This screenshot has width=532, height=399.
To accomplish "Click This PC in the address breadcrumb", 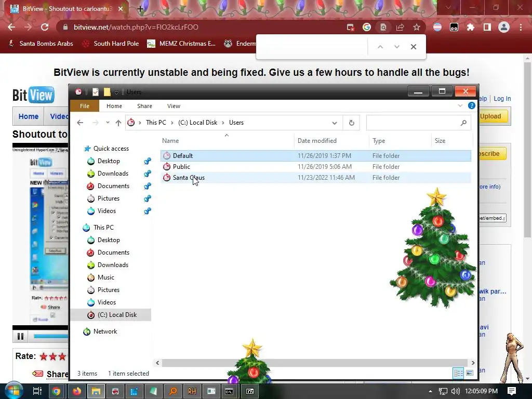I will pyautogui.click(x=156, y=123).
